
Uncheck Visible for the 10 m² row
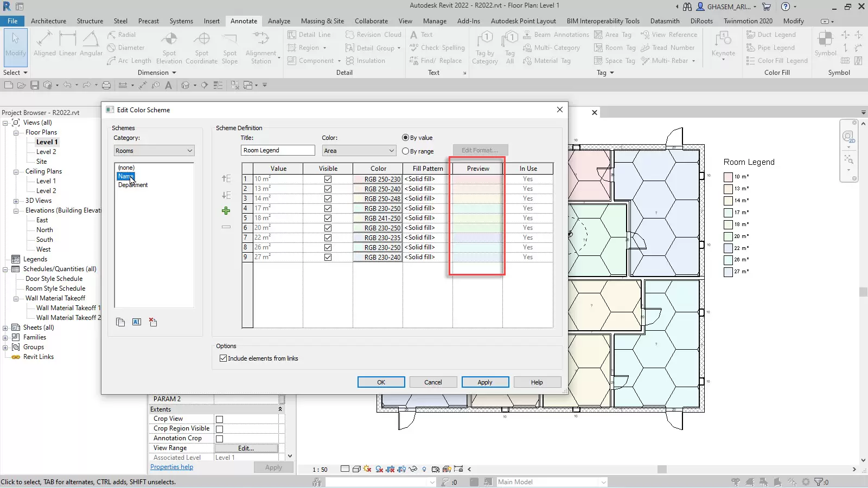[328, 179]
